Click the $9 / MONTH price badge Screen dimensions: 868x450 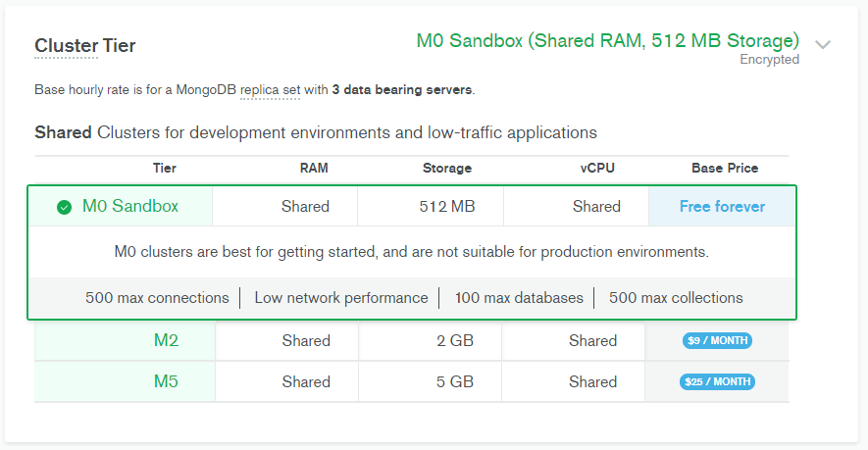(x=717, y=341)
